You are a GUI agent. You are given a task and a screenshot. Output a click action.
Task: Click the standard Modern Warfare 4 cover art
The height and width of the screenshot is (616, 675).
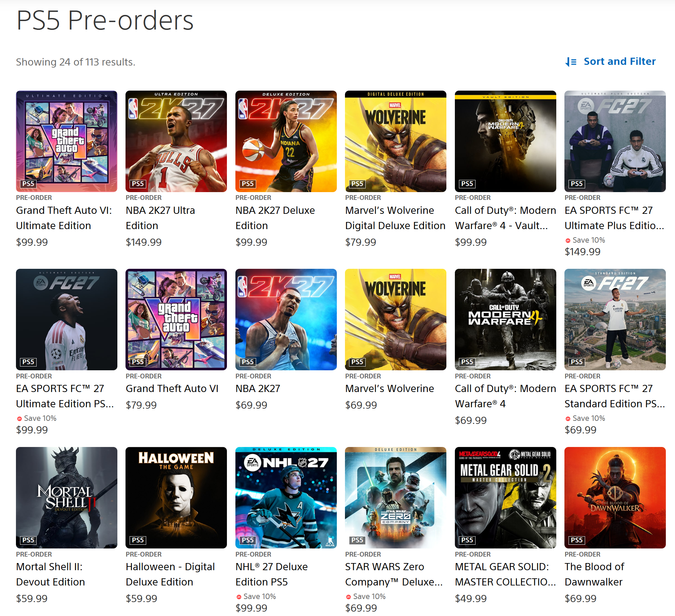[505, 319]
